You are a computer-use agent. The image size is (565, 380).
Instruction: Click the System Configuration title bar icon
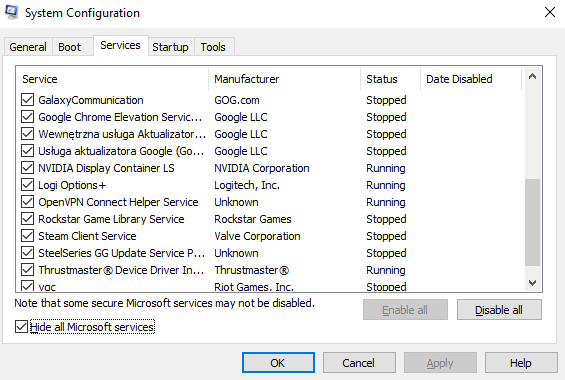(x=12, y=12)
